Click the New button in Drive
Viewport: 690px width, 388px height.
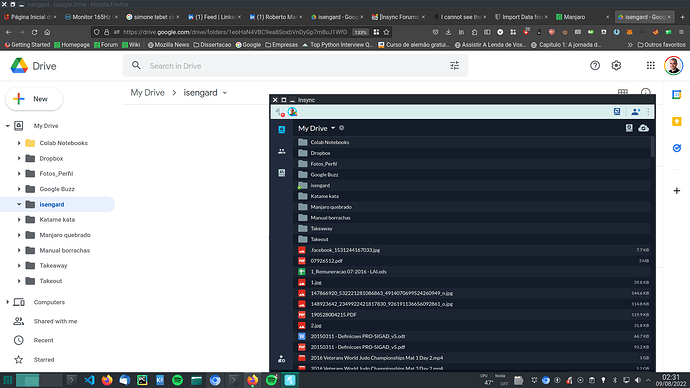click(34, 99)
